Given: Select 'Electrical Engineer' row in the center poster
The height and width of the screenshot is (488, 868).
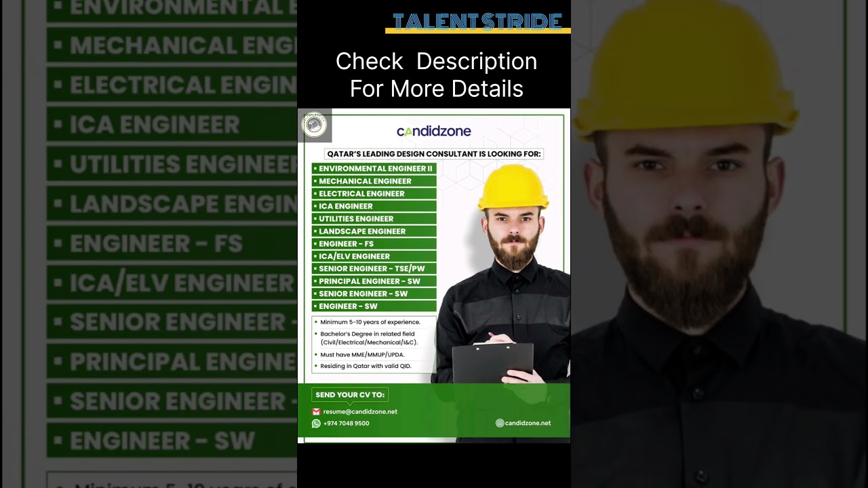Looking at the screenshot, I should [374, 193].
